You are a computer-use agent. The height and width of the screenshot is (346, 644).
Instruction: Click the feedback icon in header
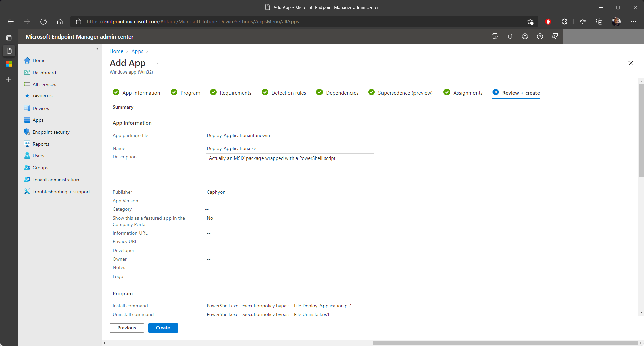click(x=555, y=36)
